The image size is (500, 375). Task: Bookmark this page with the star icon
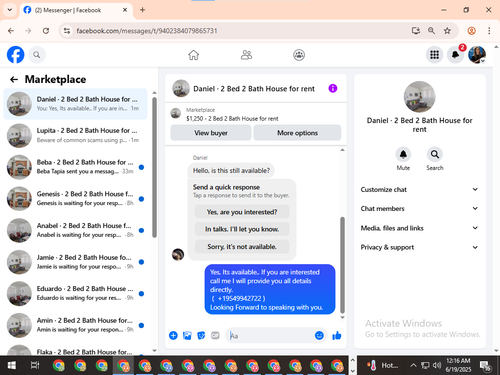coord(447,31)
